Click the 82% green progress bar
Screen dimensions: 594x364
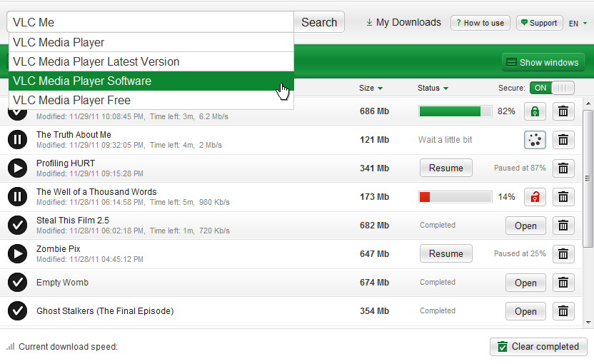[455, 111]
